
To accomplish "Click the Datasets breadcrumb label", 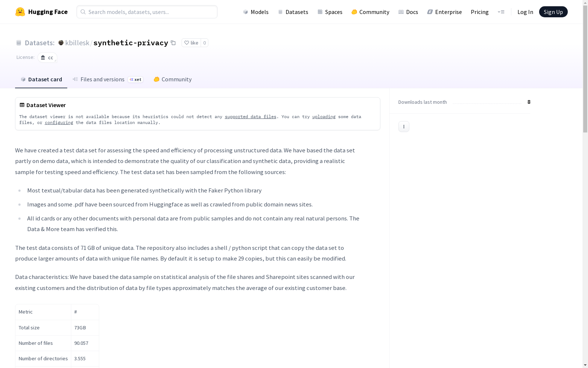I will [39, 43].
